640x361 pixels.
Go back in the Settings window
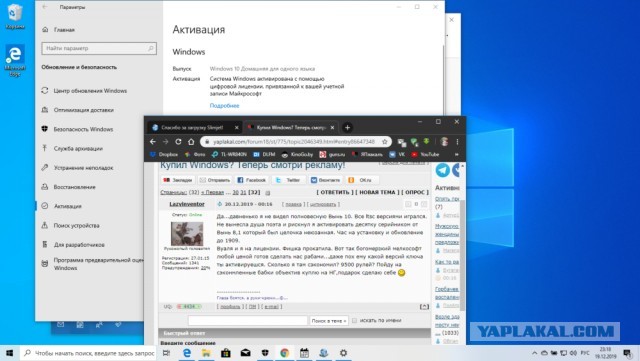click(45, 7)
